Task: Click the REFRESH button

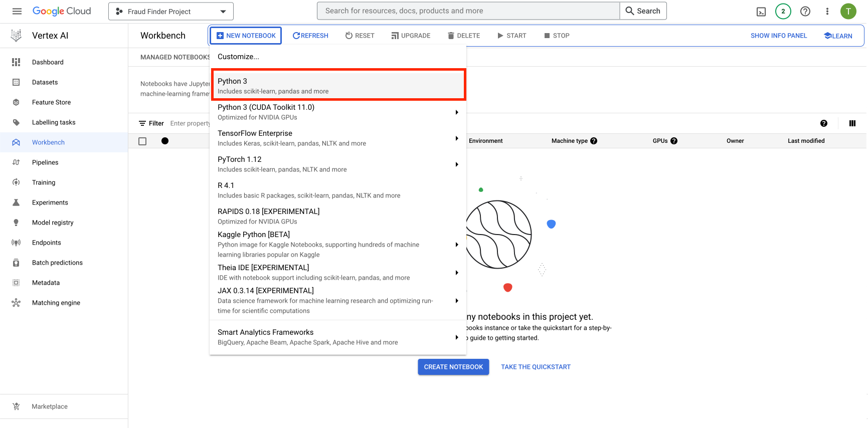Action: (310, 36)
